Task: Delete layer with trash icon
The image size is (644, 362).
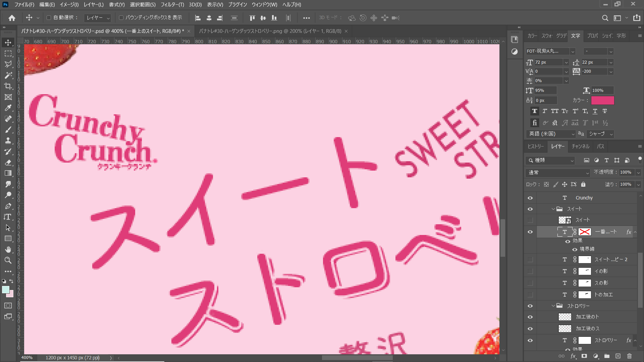Action: tap(629, 356)
